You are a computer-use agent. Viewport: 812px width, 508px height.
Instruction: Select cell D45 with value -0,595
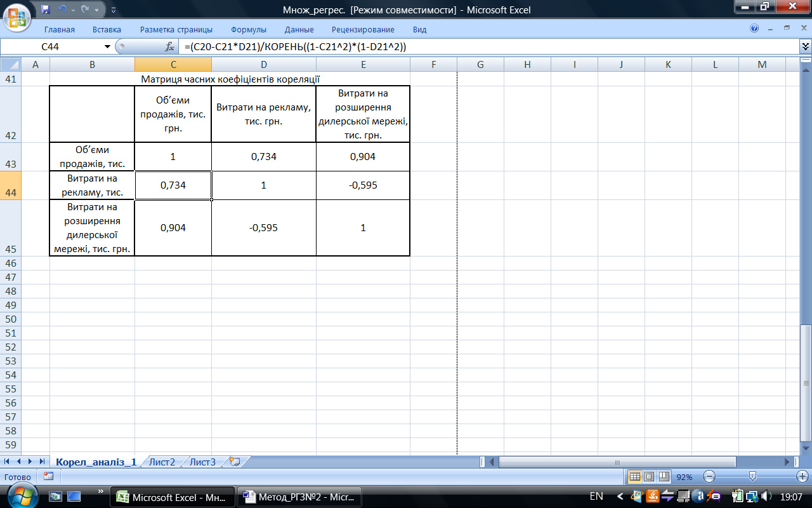pos(263,228)
